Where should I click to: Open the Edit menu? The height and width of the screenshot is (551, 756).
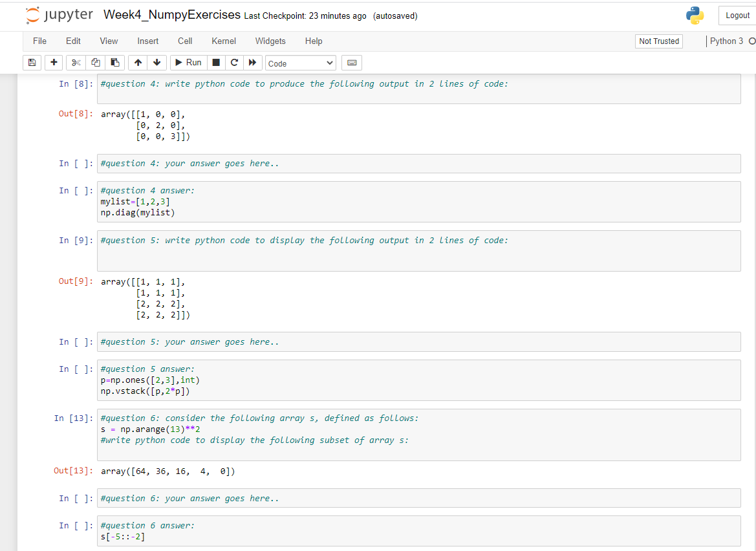pyautogui.click(x=73, y=41)
